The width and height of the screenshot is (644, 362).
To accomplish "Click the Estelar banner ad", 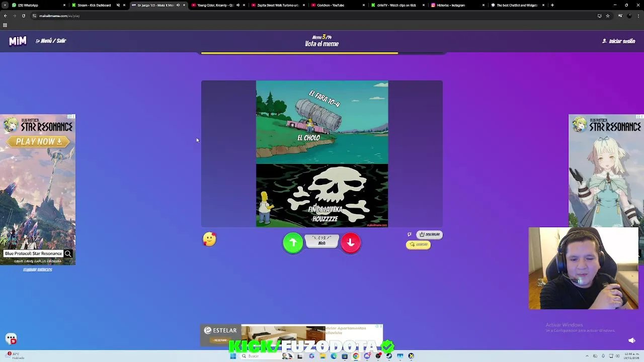I will (292, 335).
